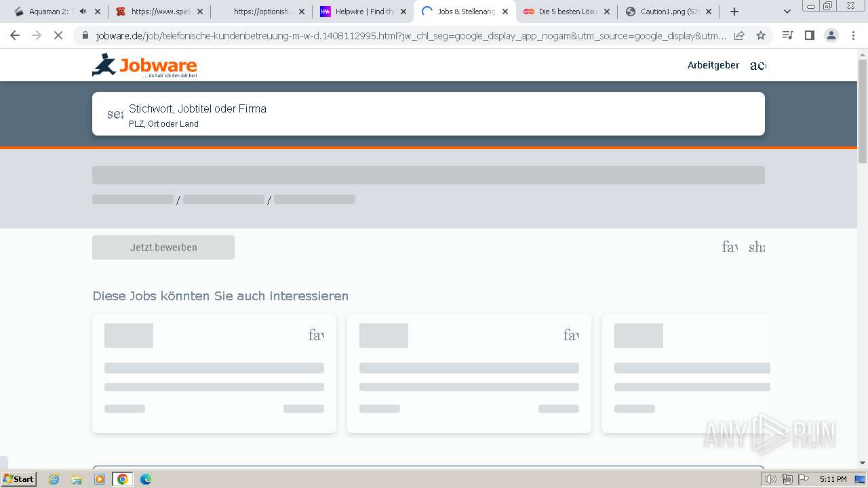Click the share icon beside Jetzt bewerben

[757, 247]
